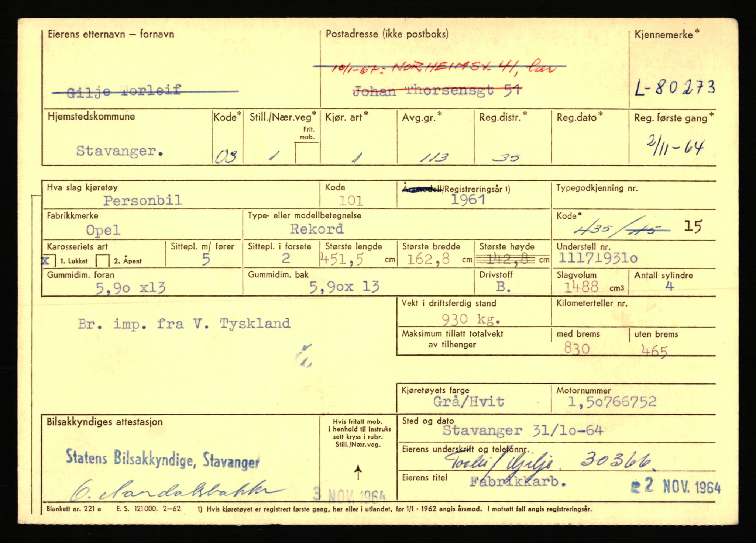Click the faded 3 NOV. 1964 stamp

[349, 494]
